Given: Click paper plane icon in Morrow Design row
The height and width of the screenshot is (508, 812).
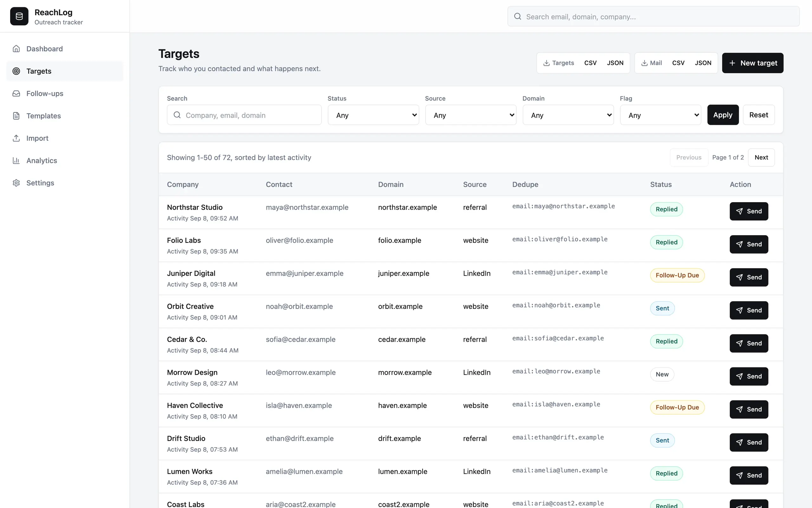Looking at the screenshot, I should tap(739, 376).
